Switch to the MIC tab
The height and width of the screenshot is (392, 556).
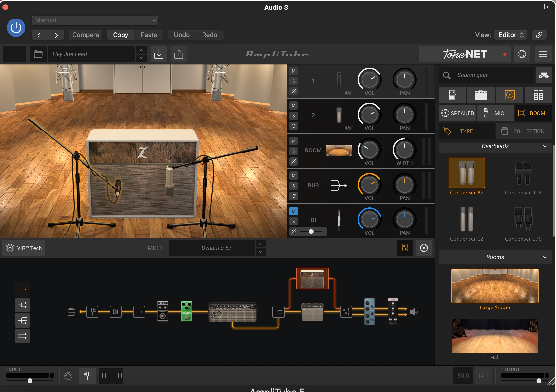point(495,113)
